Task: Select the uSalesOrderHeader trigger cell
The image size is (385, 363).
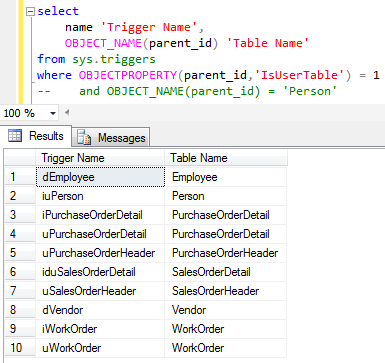Action: [100, 291]
